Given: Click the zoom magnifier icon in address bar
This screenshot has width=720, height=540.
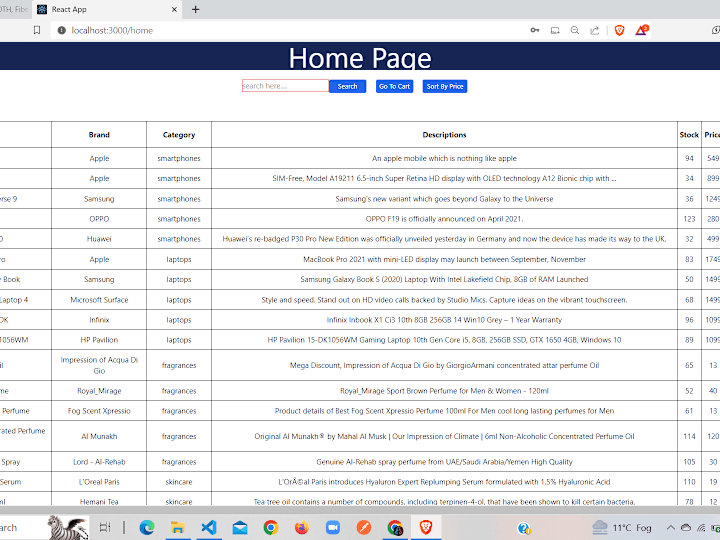Looking at the screenshot, I should [575, 30].
